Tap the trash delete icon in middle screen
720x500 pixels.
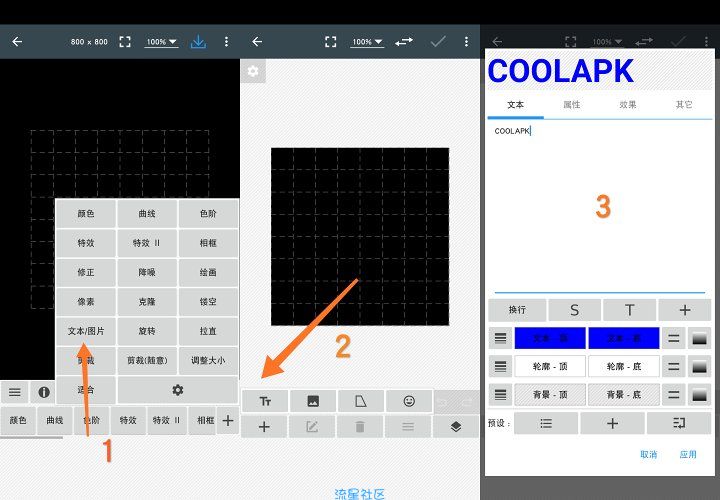(360, 427)
